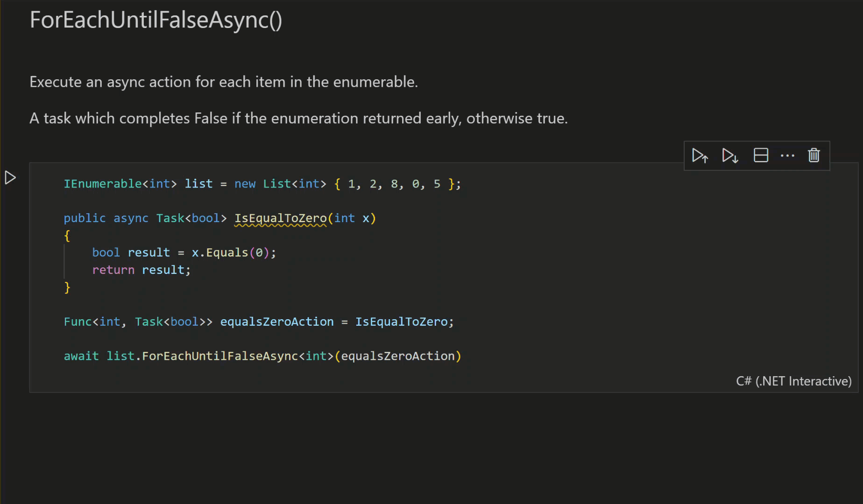Execute cell and below from toolbar
Viewport: 863px width, 504px height.
pyautogui.click(x=730, y=155)
